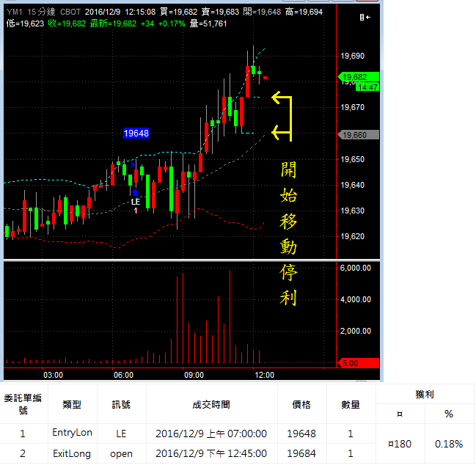Screen dimensions: 476x468
Task: Click the 委託單編號 column header
Action: pyautogui.click(x=23, y=404)
